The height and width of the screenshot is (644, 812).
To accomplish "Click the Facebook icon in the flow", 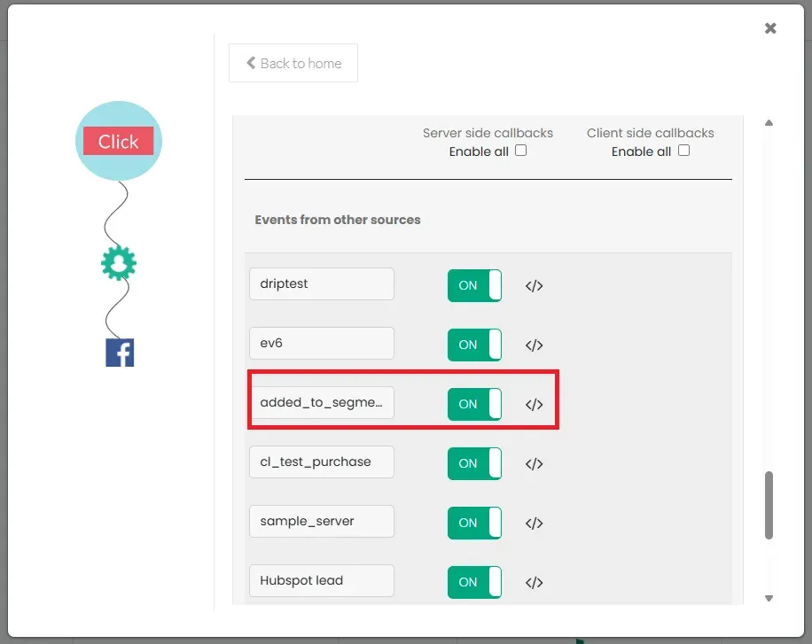I will click(120, 353).
